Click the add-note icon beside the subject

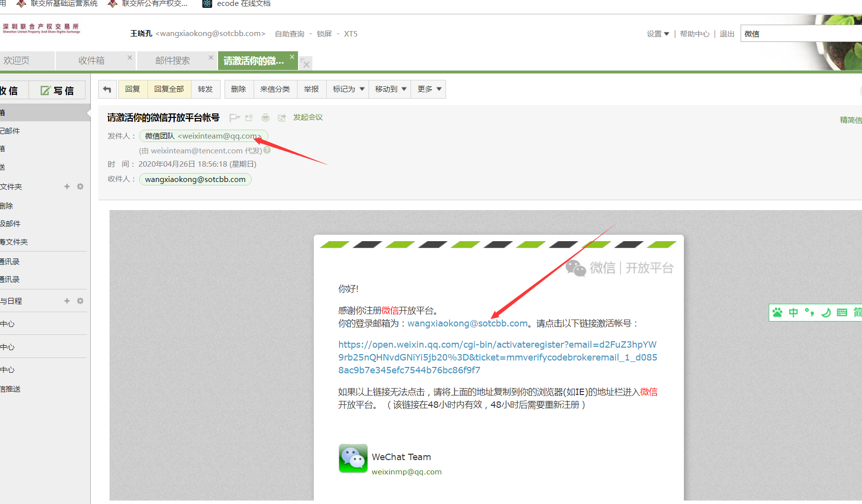249,117
